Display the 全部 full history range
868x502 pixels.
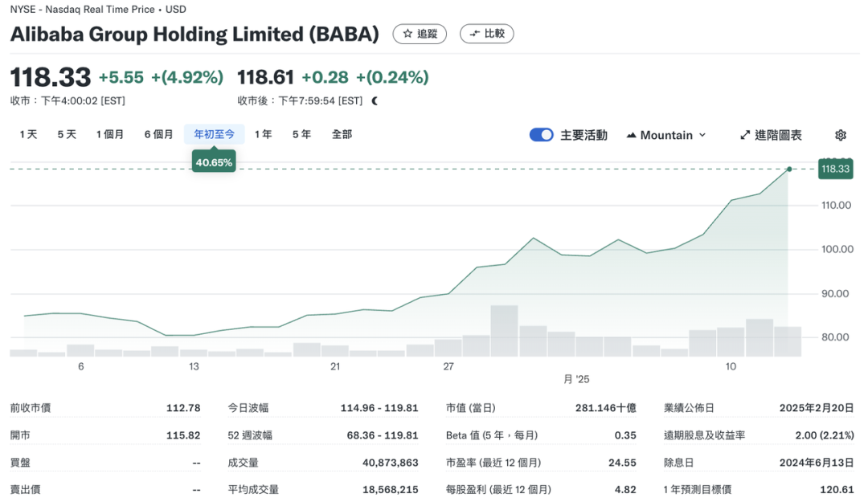[x=342, y=134]
